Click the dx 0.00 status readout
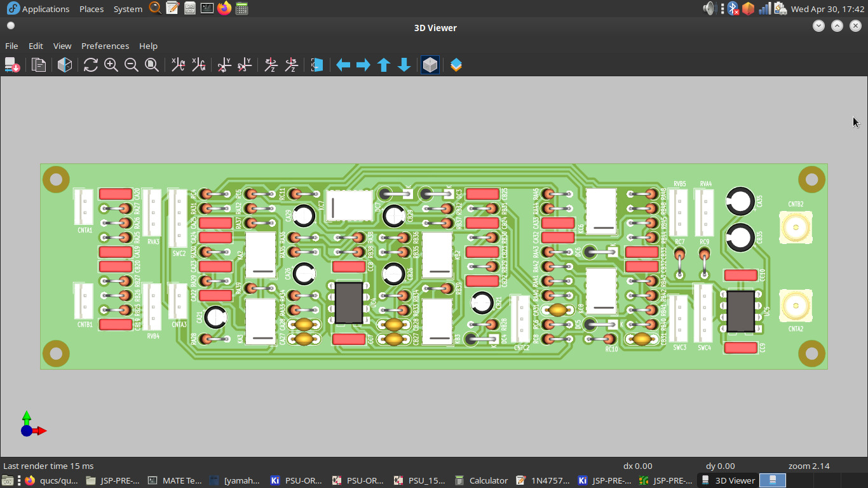 [638, 466]
